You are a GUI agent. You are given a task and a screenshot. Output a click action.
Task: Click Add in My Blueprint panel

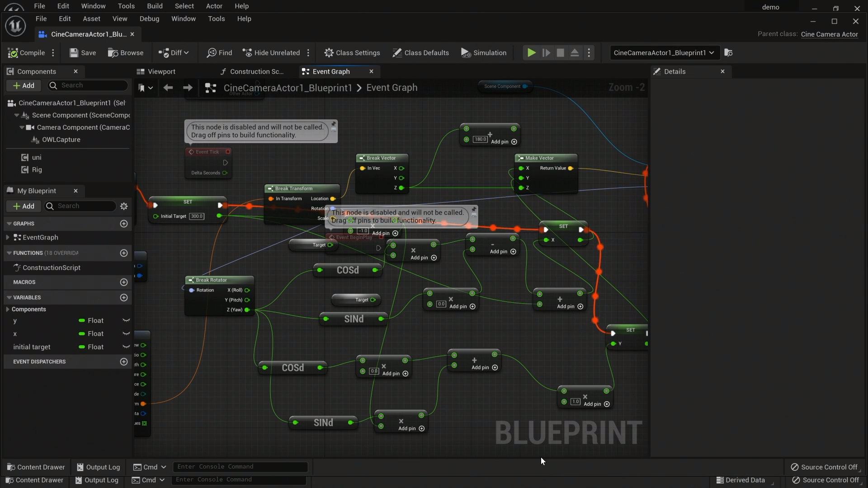point(24,206)
